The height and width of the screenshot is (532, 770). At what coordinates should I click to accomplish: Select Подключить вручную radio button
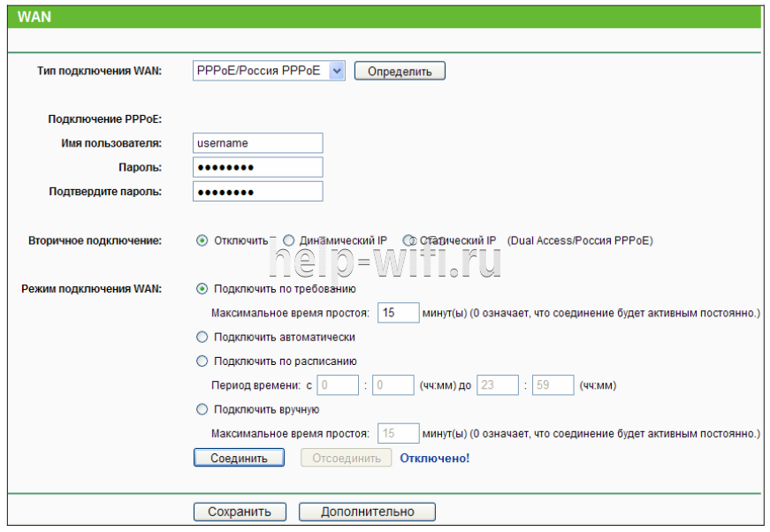pyautogui.click(x=202, y=409)
